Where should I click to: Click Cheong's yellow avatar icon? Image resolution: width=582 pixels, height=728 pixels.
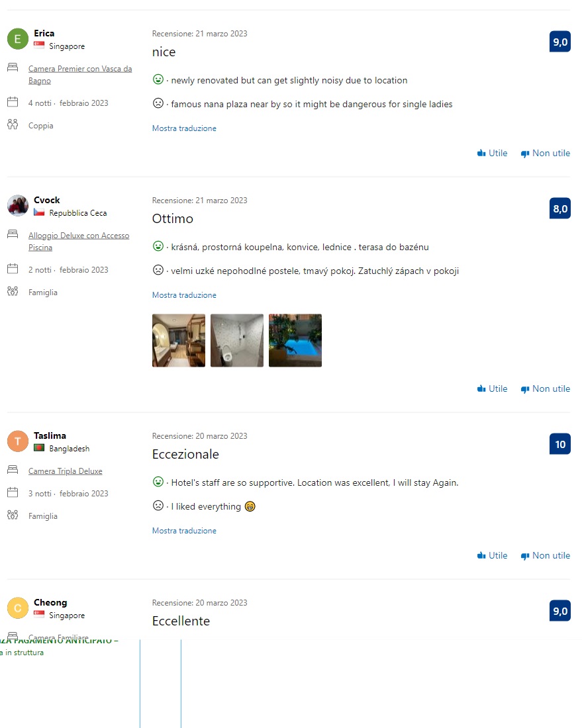(18, 608)
